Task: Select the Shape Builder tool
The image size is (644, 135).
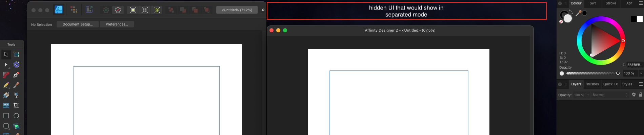Action: coord(16,126)
